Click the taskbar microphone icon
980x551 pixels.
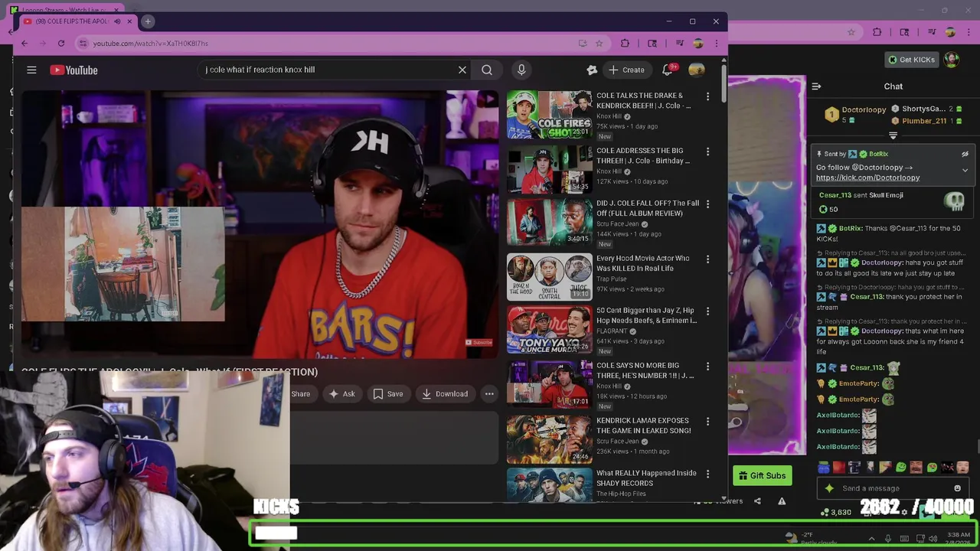click(888, 539)
